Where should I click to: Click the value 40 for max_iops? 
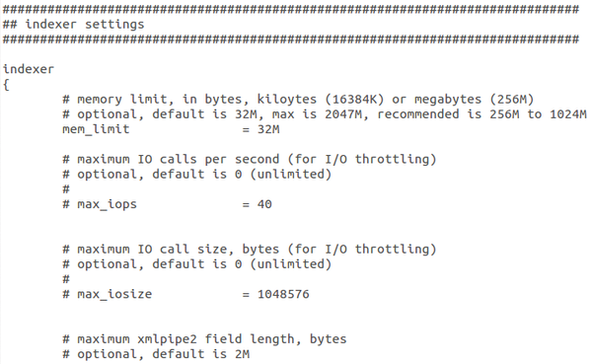coord(264,204)
